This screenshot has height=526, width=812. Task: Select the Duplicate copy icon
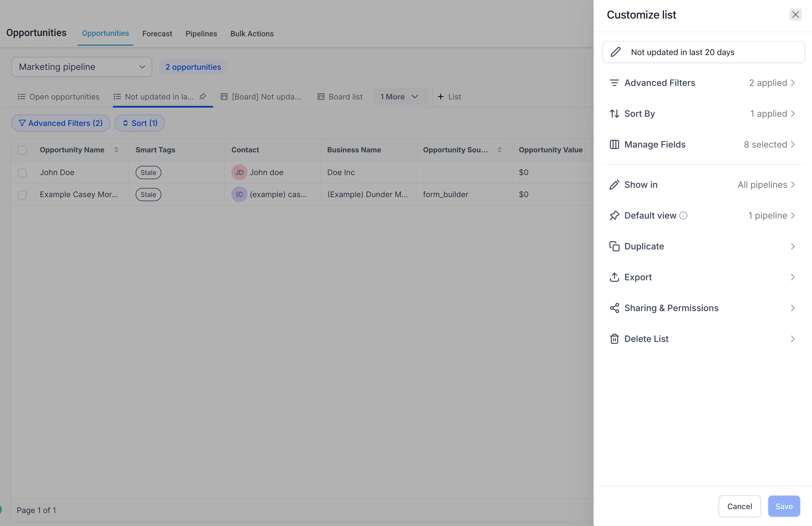point(615,246)
